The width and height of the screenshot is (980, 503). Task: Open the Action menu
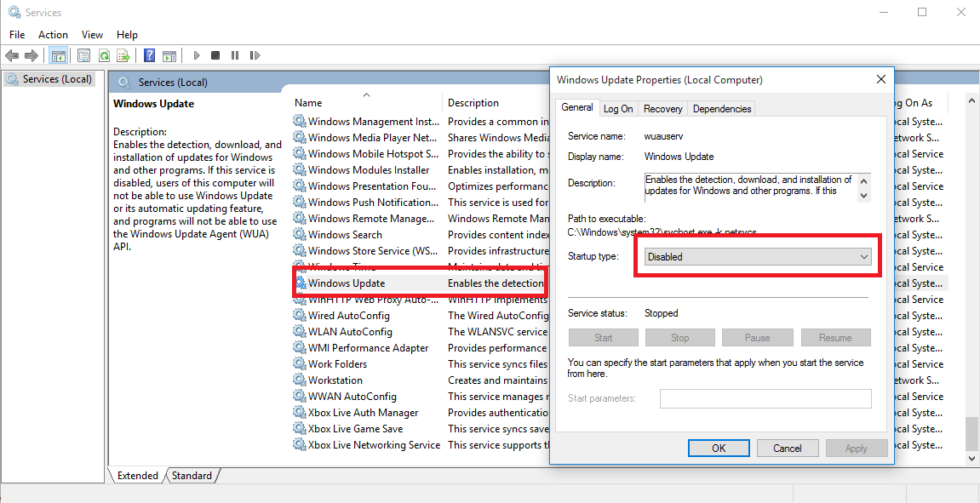click(x=53, y=35)
